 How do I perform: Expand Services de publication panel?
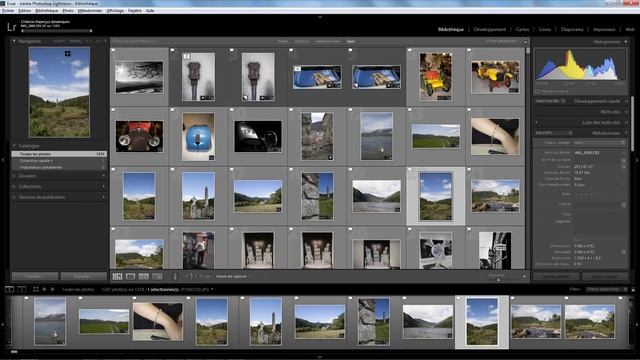pyautogui.click(x=14, y=197)
